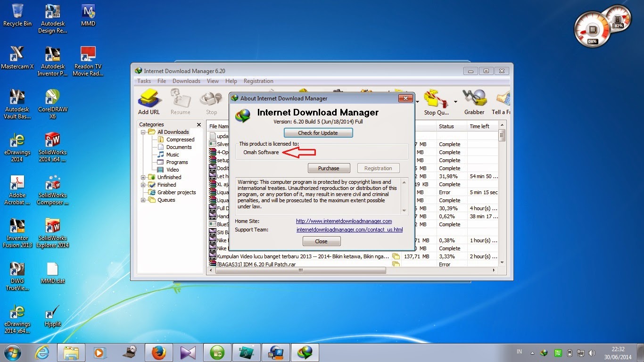
Task: Click the Check for Update button
Action: (318, 133)
